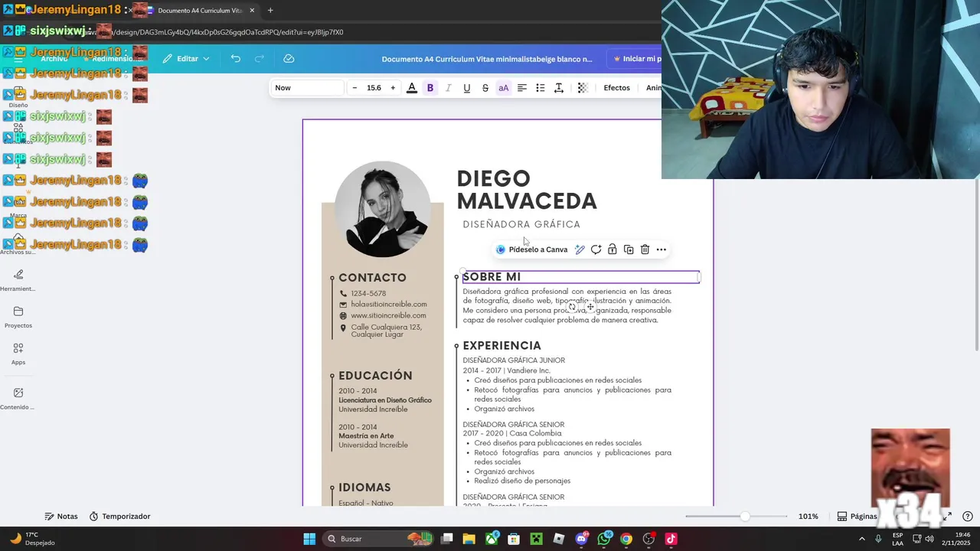Select the EXPERIENCIA heading
The height and width of the screenshot is (551, 980).
tap(501, 346)
